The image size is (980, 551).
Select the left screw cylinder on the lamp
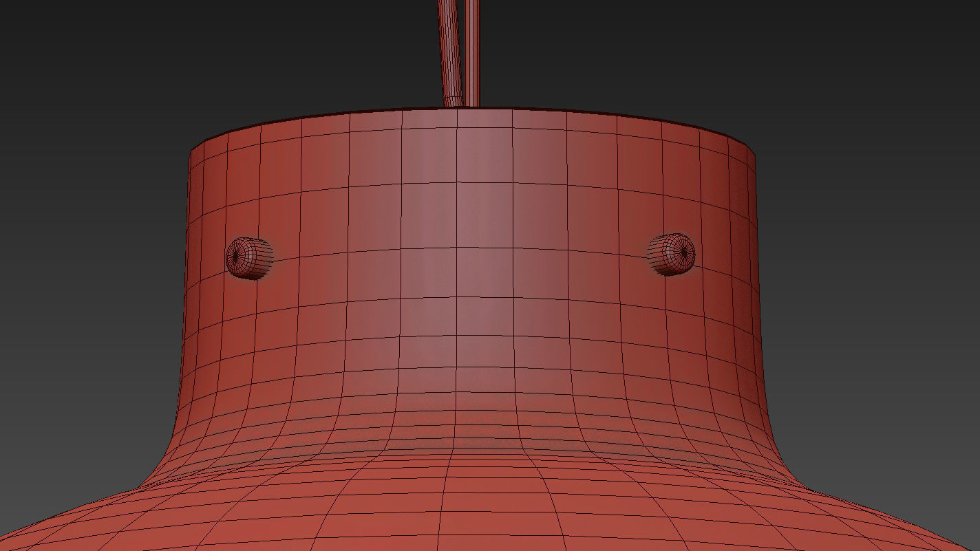tap(249, 258)
